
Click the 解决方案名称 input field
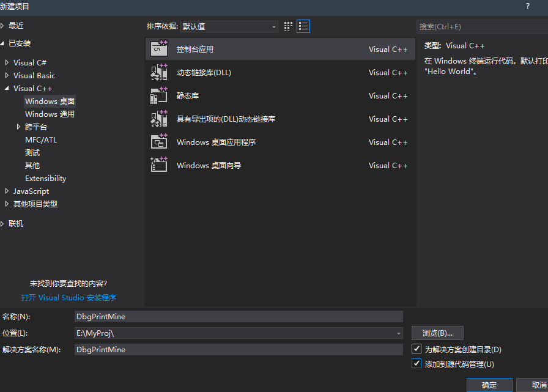tap(239, 349)
